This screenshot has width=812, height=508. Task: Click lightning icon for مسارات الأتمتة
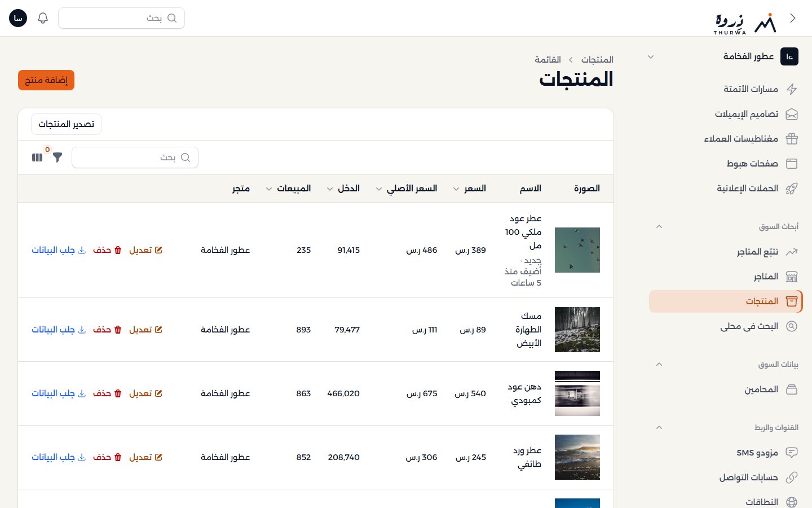pos(792,89)
